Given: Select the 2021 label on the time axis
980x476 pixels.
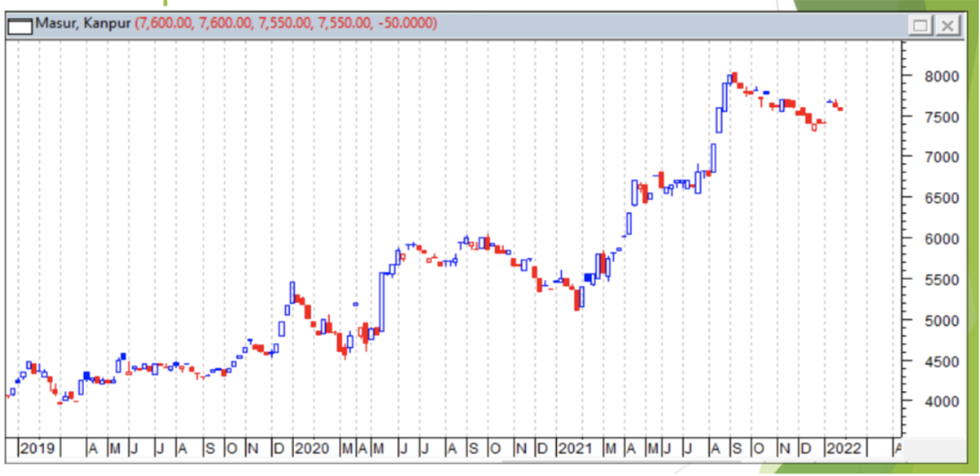Looking at the screenshot, I should [x=576, y=448].
